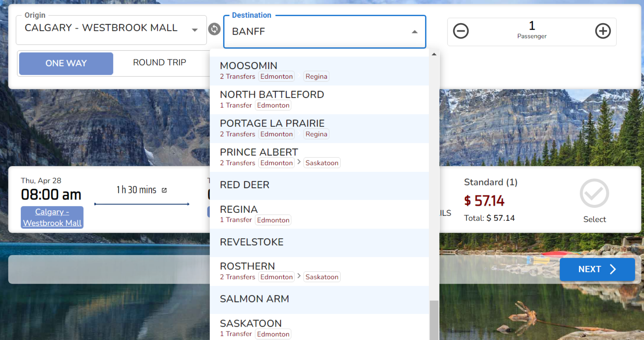Select PRINCE ALBERT via Saskatoon option
The image size is (644, 340).
[319, 157]
